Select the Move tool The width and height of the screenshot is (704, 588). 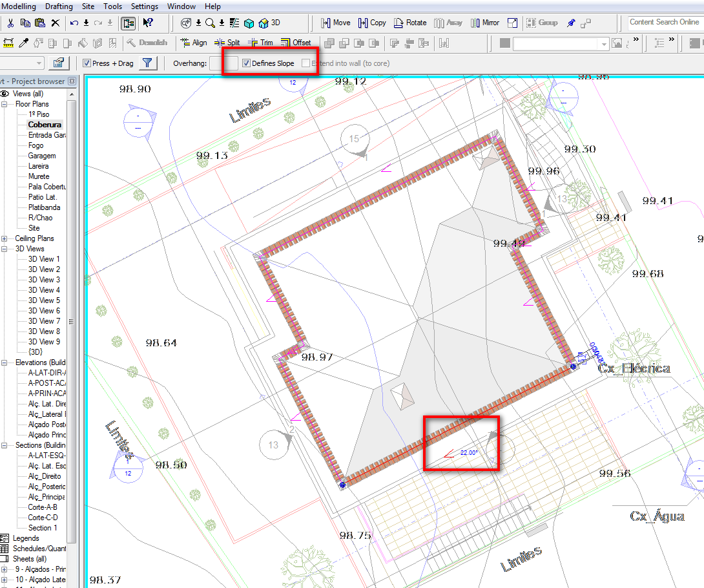click(335, 23)
